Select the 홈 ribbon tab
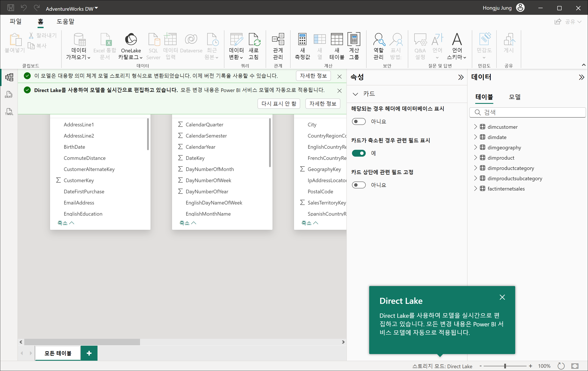Screen dimensions: 588x371 pyautogui.click(x=41, y=21)
